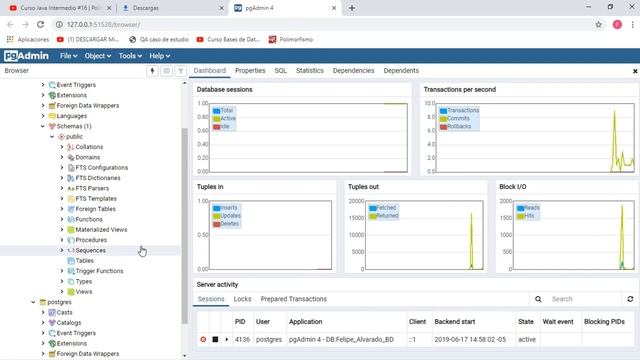Expand the Trigger Functions node arrow
This screenshot has width=640, height=360.
(x=62, y=271)
